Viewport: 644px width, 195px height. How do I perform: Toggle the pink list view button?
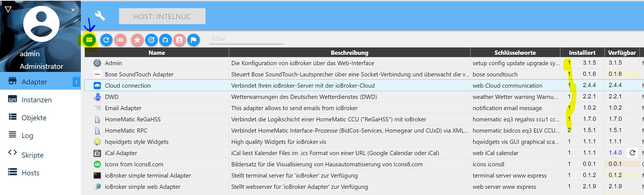point(120,40)
